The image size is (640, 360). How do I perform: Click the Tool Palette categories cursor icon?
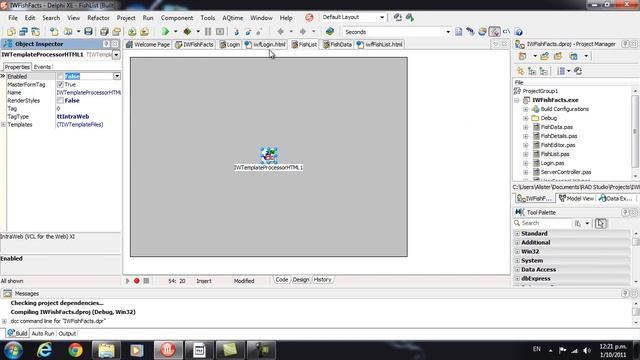click(x=601, y=223)
